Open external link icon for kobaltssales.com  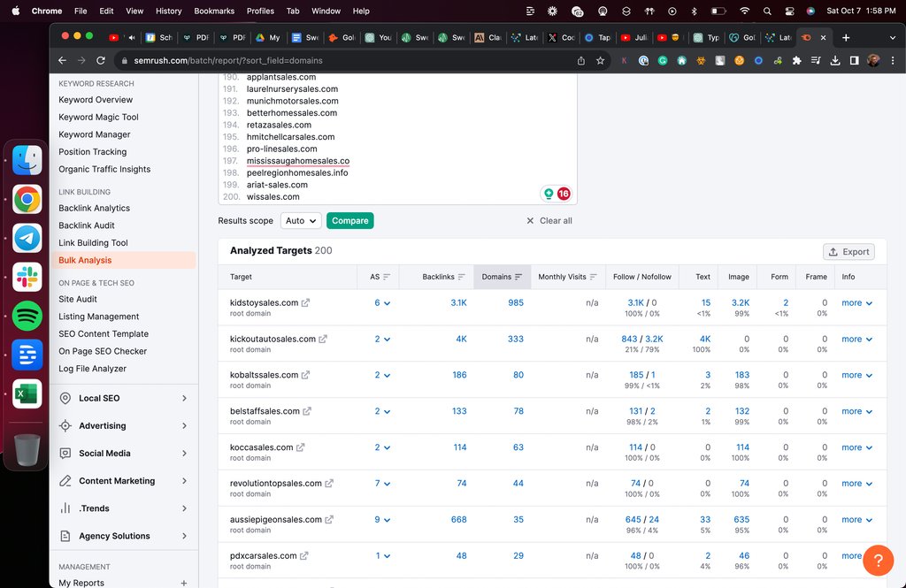(305, 375)
